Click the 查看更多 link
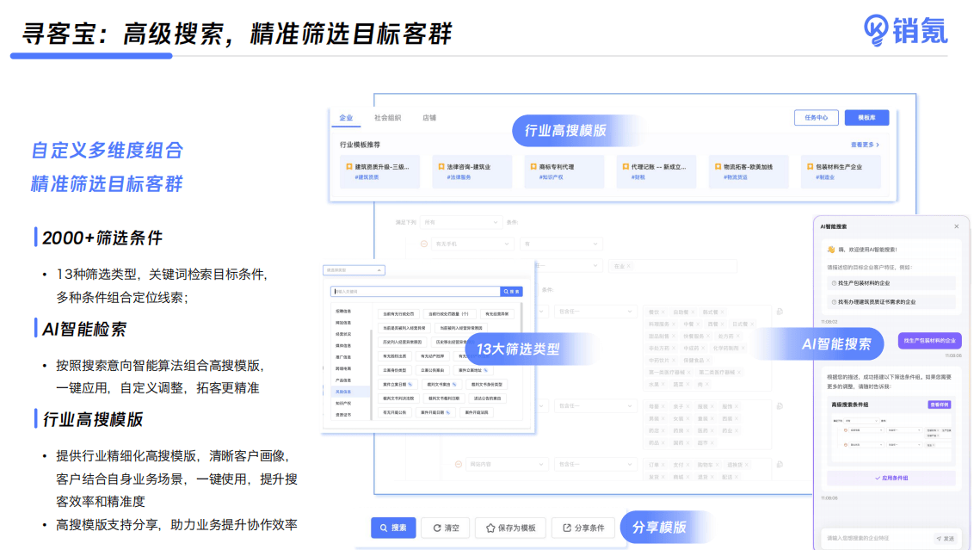Screen dimensions: 980x550 (864, 145)
